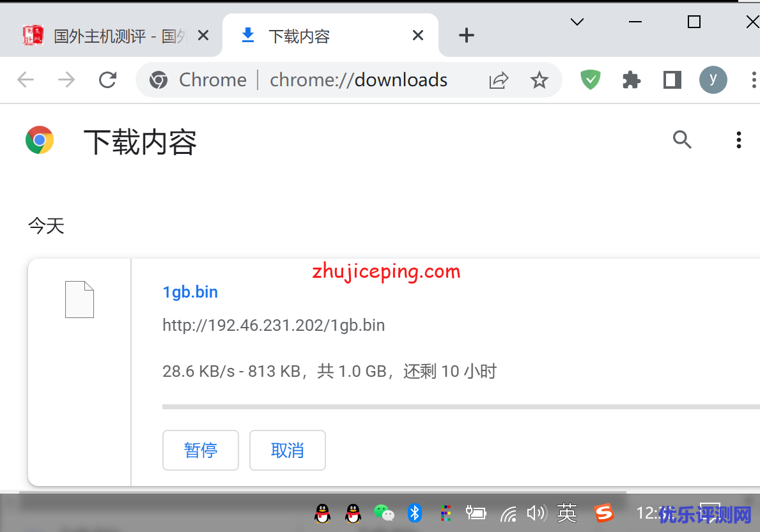Click the http://192.46.231.202/1gb.bin source URL
The height and width of the screenshot is (532, 760).
pos(274,325)
